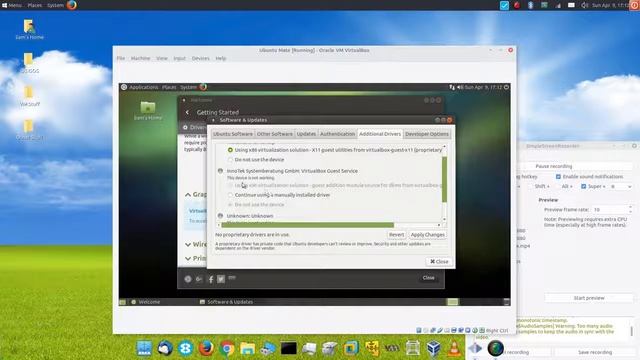Click the host volume icon in system tray
Viewport: 640px width, 360px height.
click(584, 5)
